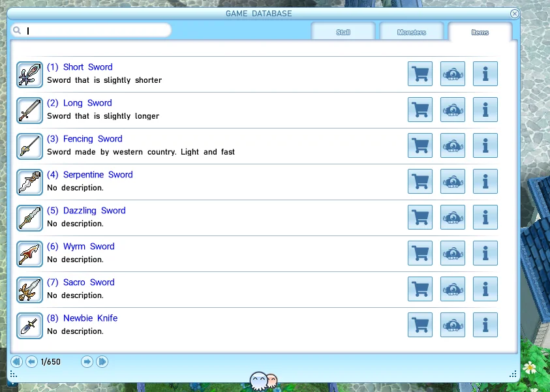550x392 pixels.
Task: Switch to the Monsters tab
Action: [x=411, y=32]
